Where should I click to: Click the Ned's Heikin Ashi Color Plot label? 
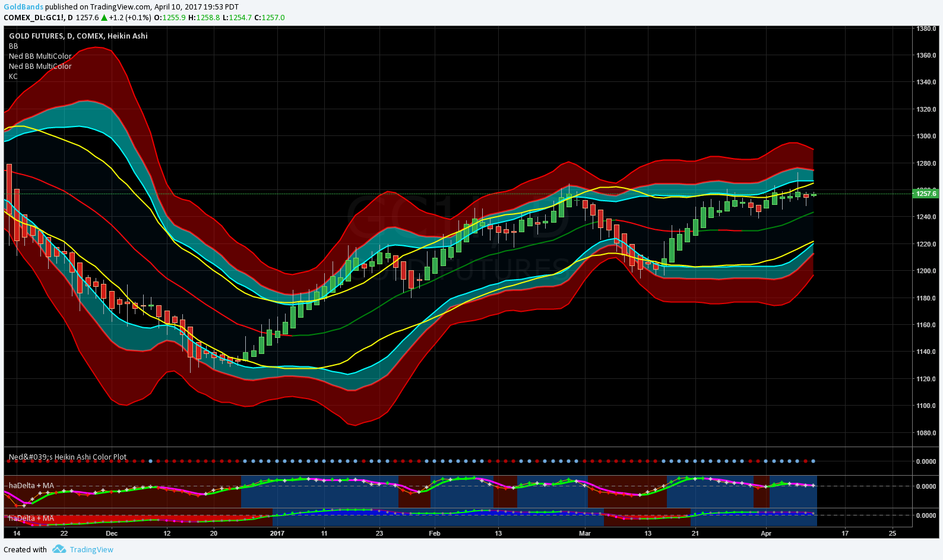pyautogui.click(x=68, y=457)
